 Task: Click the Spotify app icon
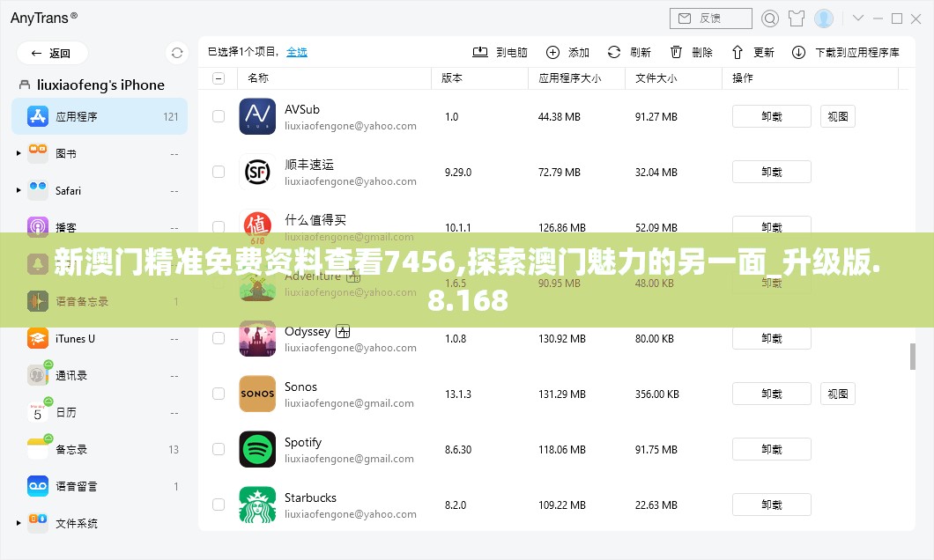(257, 449)
